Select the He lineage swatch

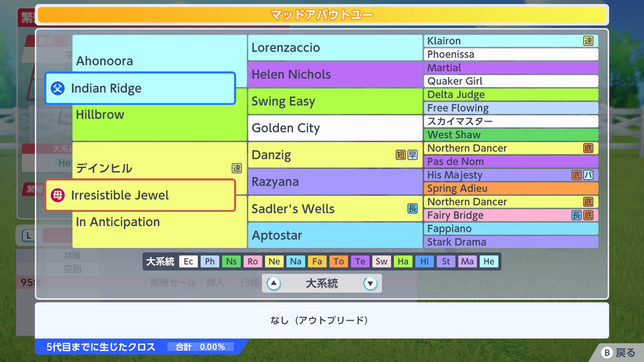pos(489,261)
